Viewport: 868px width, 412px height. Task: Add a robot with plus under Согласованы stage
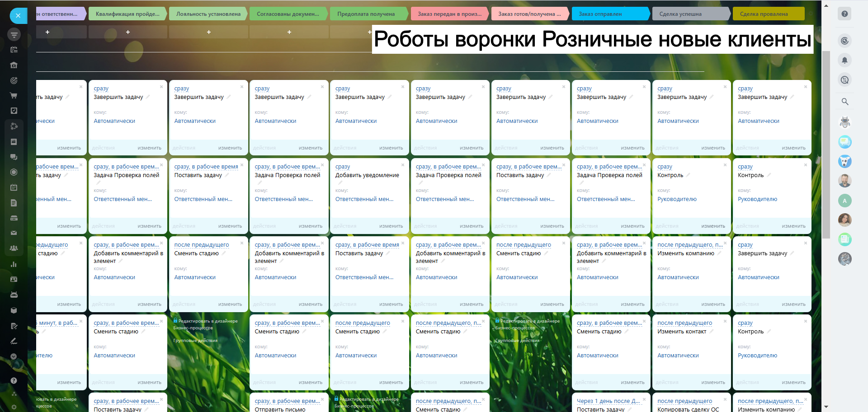click(x=289, y=32)
